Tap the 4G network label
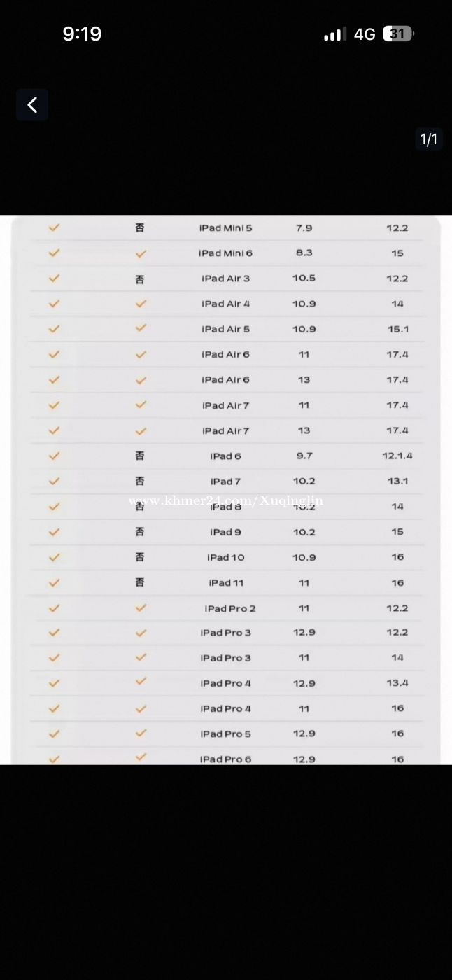 (x=365, y=34)
